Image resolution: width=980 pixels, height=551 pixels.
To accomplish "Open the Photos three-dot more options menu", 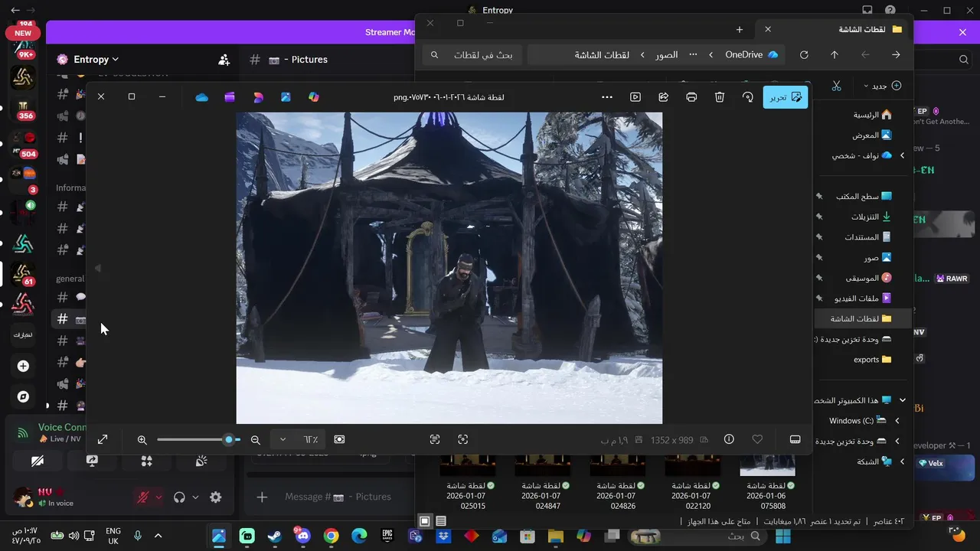I will tap(607, 97).
